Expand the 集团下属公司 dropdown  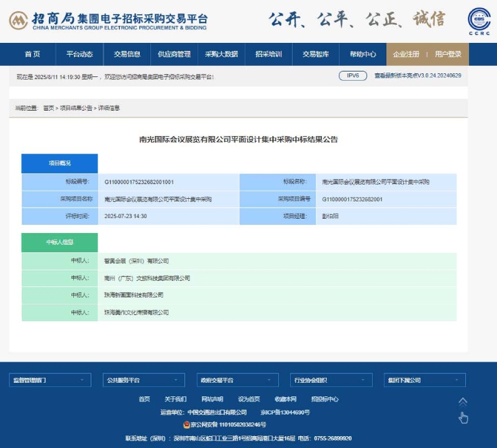425,380
